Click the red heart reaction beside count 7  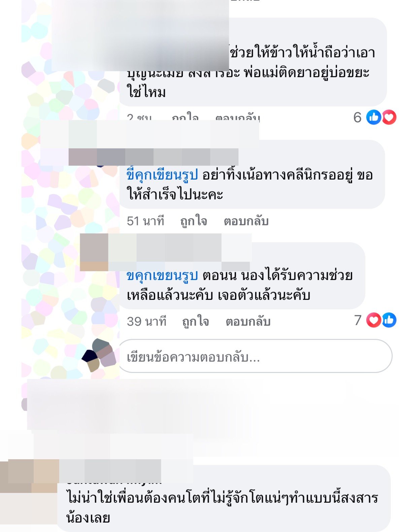click(374, 320)
